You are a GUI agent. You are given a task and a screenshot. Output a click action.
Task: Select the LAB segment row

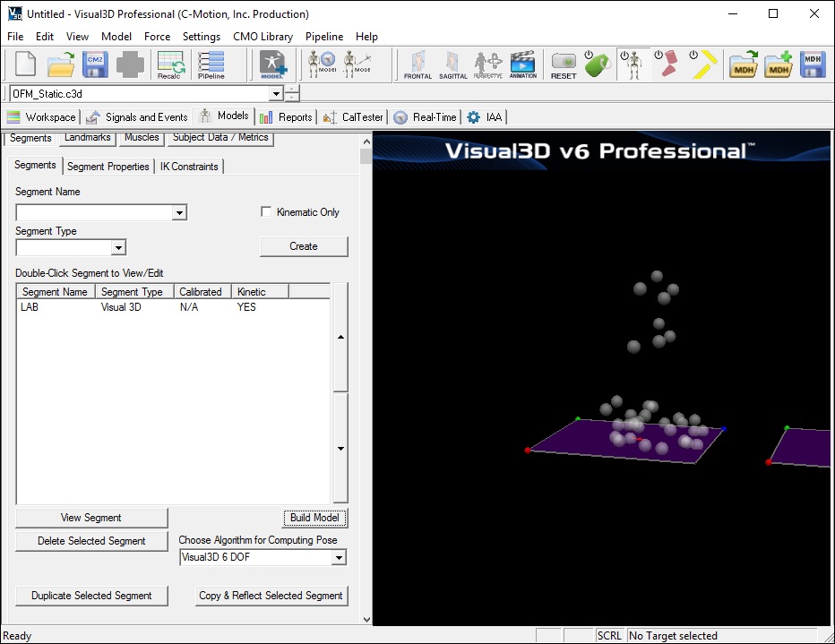pos(173,307)
